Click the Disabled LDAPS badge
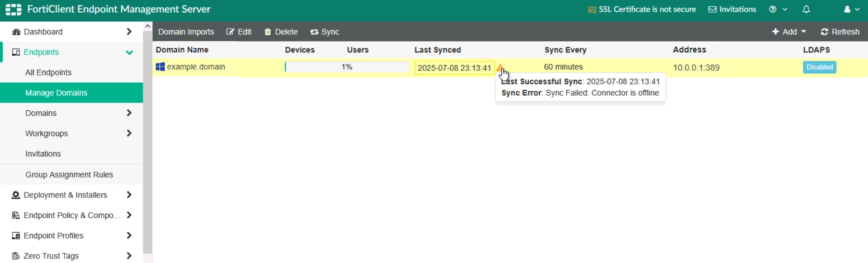Viewport: 868px width, 263px height. tap(819, 67)
